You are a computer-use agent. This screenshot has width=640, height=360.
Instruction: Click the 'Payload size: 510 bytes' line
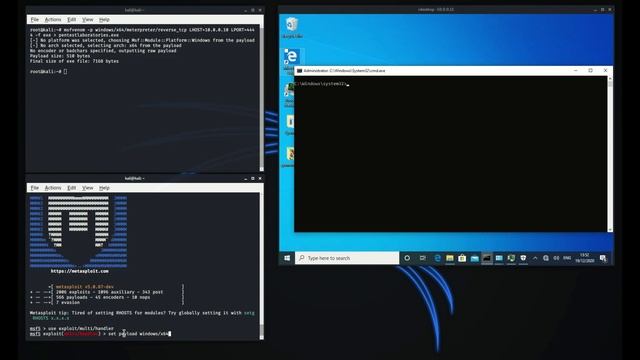60,56
